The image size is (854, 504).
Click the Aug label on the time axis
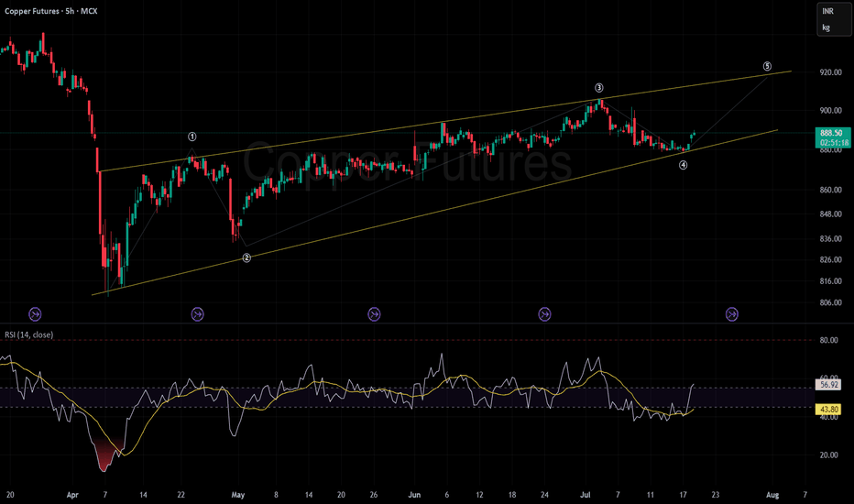coord(772,495)
